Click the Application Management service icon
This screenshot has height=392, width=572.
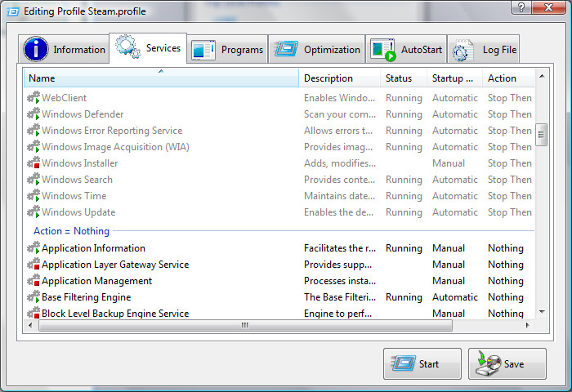coord(34,280)
